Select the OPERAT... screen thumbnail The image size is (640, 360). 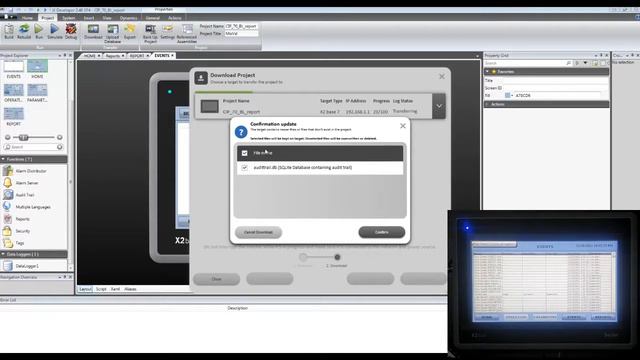13,93
